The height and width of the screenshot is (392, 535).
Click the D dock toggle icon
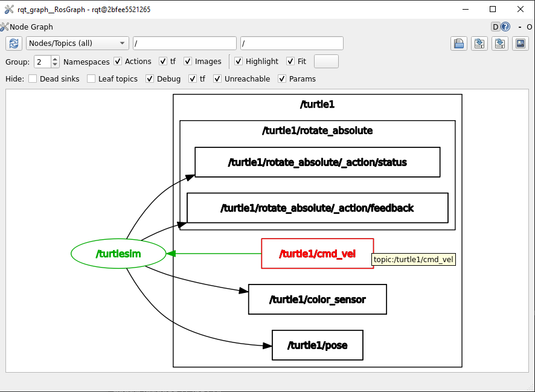coord(495,27)
